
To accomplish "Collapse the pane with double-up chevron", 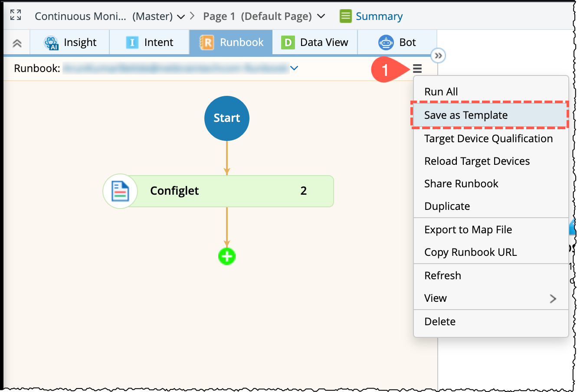I will click(17, 43).
